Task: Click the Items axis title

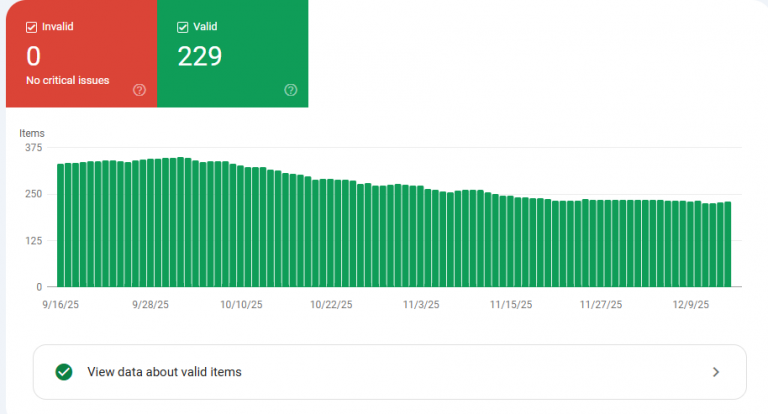Action: [32, 133]
